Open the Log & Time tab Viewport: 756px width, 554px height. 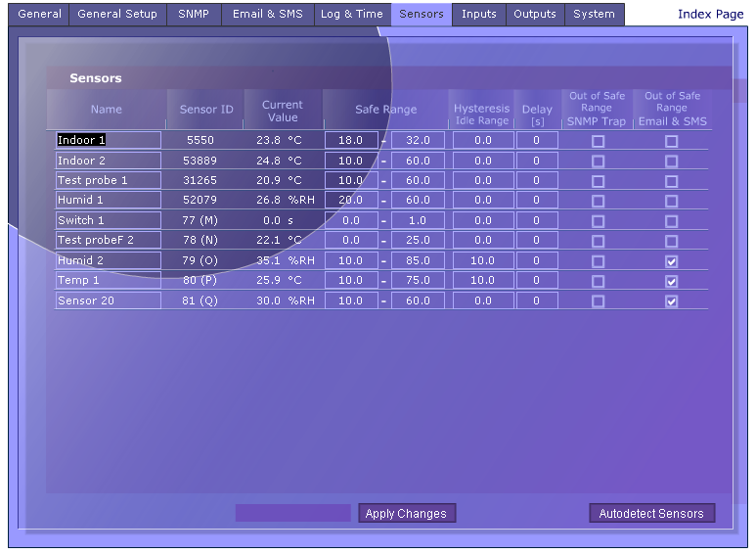[x=352, y=14]
